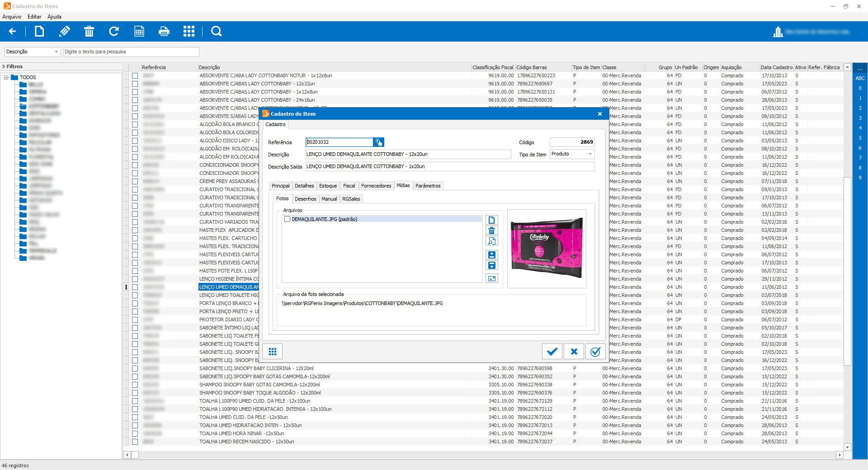868x470 pixels.
Task: Check row SHAMPOO SNOOPY BABY TOQUE ALGODÃO
Action: (135, 393)
